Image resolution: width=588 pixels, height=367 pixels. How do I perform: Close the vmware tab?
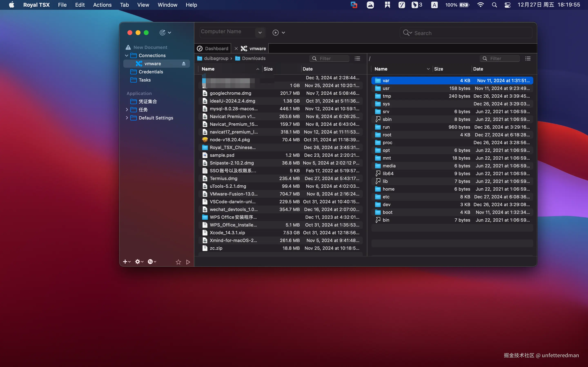[236, 49]
